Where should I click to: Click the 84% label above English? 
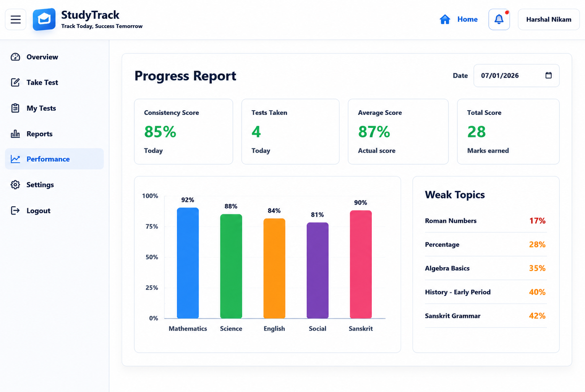click(274, 211)
